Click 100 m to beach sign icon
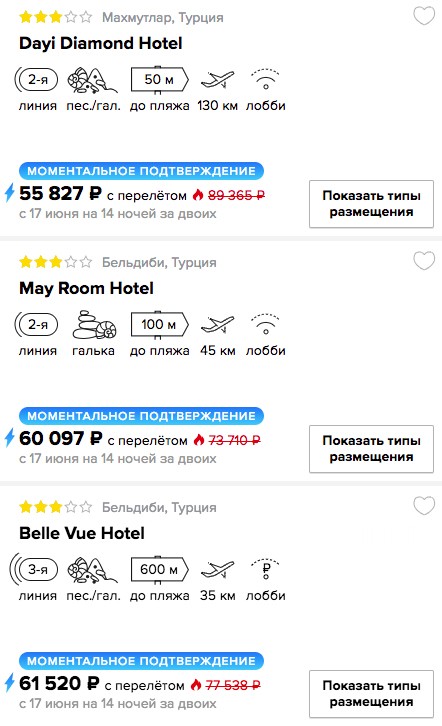 click(159, 325)
